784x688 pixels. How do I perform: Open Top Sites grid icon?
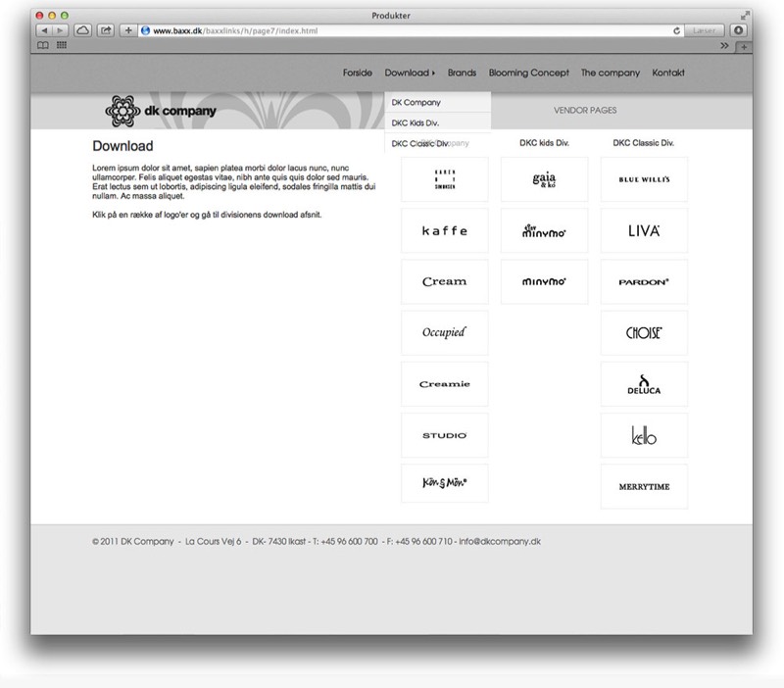pyautogui.click(x=62, y=45)
